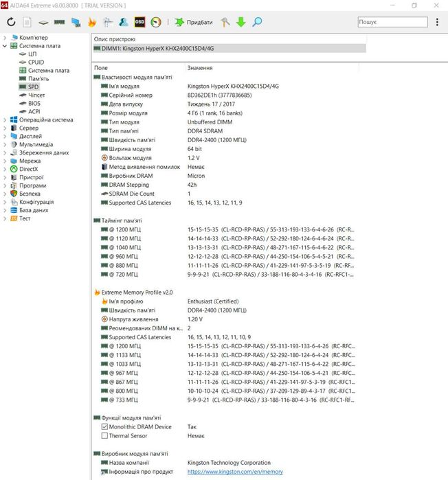Click the Значення column header
The image size is (448, 480).
pyautogui.click(x=272, y=68)
